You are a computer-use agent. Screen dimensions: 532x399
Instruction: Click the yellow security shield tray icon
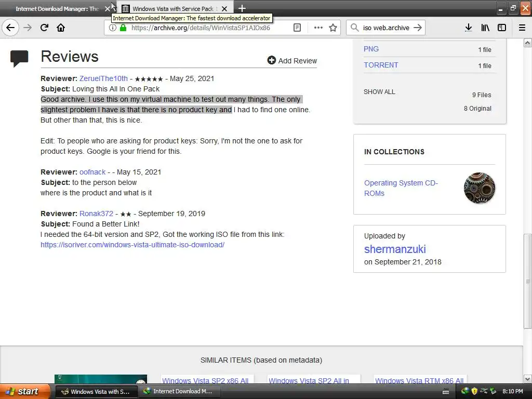pos(474,391)
